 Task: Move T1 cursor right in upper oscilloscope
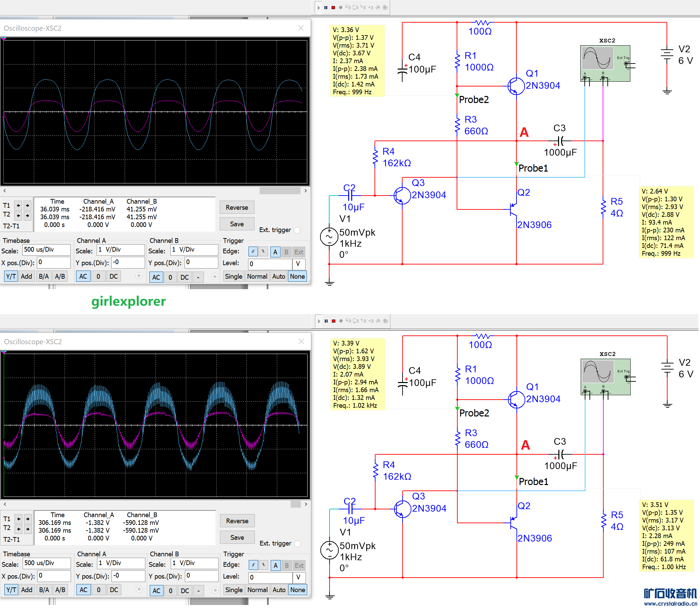tap(27, 205)
